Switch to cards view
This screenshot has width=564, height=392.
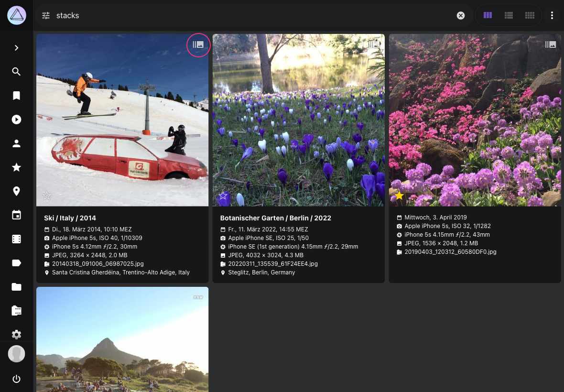coord(488,15)
